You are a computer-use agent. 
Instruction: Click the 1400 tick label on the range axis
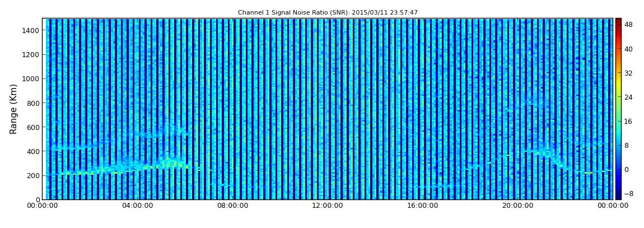coord(31,30)
